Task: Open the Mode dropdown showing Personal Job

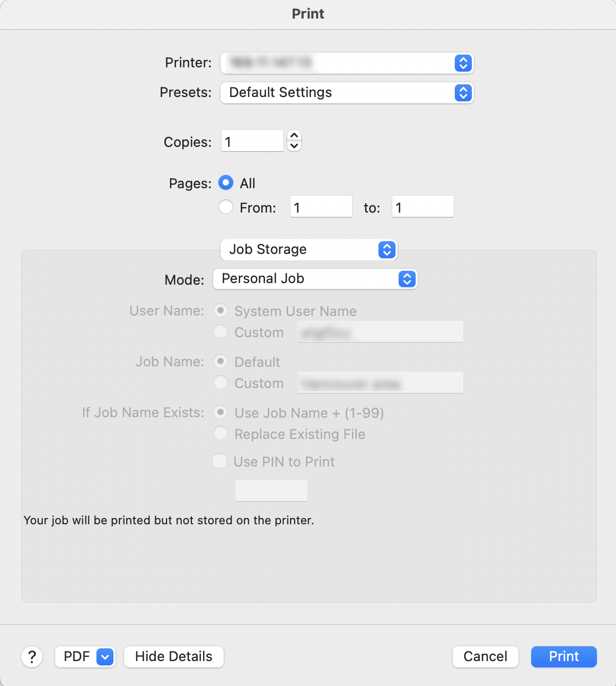Action: [315, 279]
